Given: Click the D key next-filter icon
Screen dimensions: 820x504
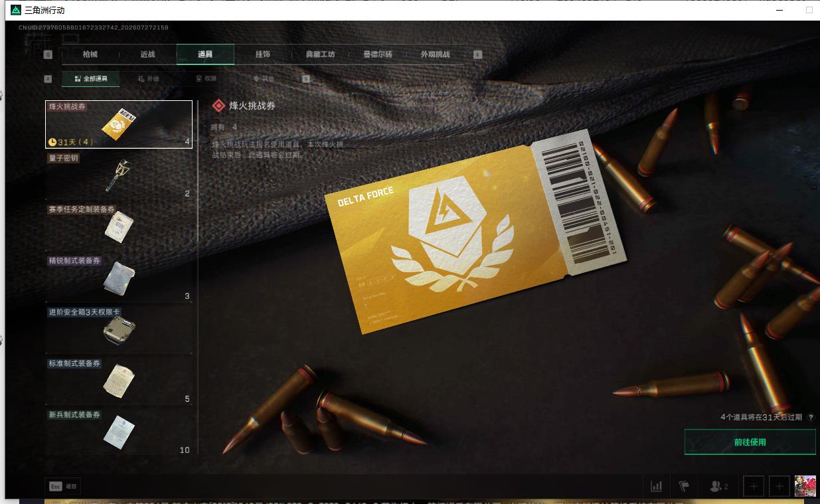Looking at the screenshot, I should tap(306, 78).
